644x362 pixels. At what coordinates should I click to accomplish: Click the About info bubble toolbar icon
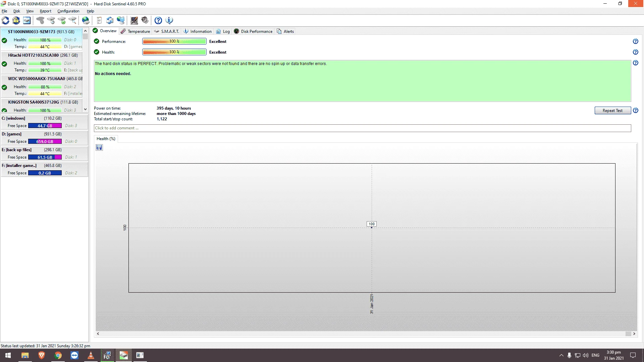click(169, 20)
